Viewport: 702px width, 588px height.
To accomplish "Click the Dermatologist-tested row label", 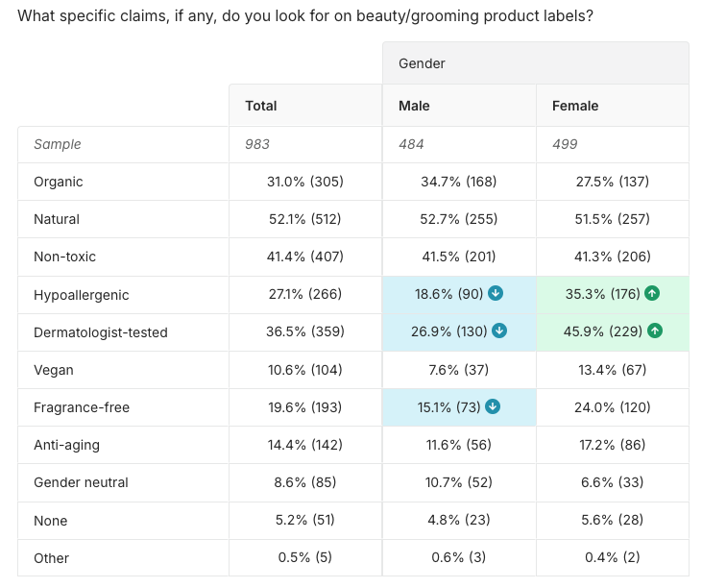I will tap(101, 332).
